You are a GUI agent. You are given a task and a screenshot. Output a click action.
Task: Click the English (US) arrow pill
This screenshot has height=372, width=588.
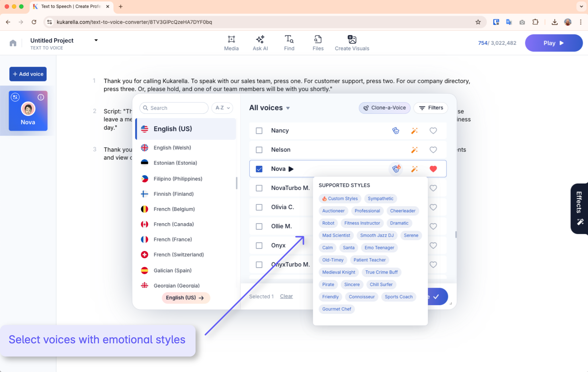pyautogui.click(x=186, y=298)
